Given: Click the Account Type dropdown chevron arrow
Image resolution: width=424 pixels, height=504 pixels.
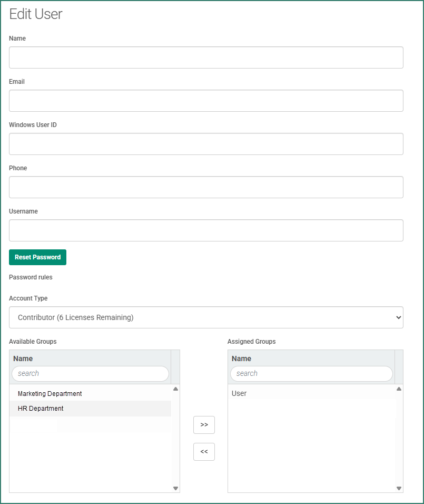Looking at the screenshot, I should click(398, 317).
